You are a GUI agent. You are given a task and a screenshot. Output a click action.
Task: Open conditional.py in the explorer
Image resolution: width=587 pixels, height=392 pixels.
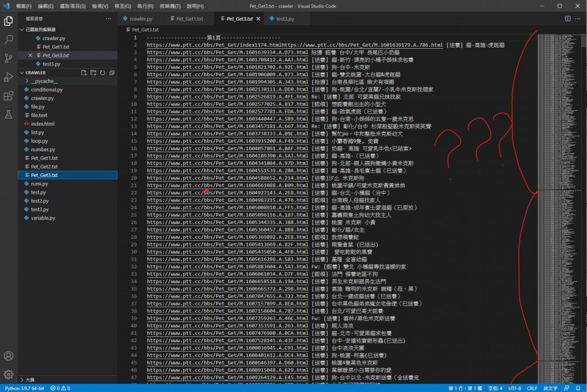point(46,90)
